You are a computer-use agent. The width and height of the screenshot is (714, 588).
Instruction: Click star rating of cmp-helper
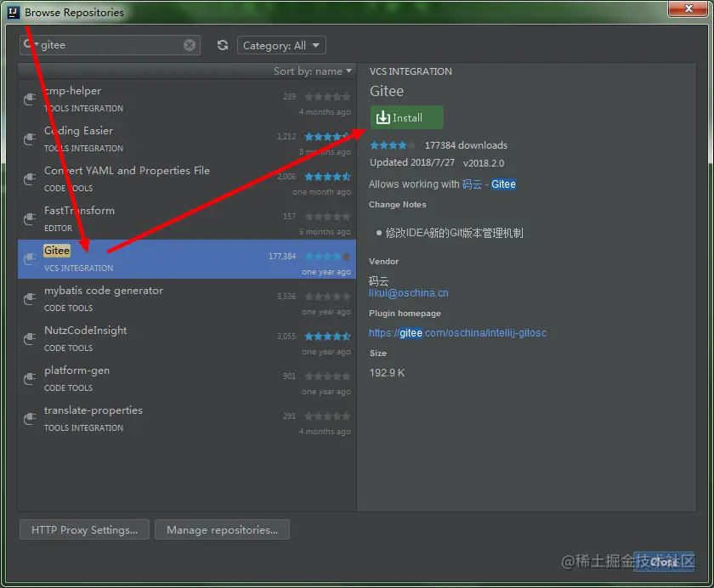point(327,97)
